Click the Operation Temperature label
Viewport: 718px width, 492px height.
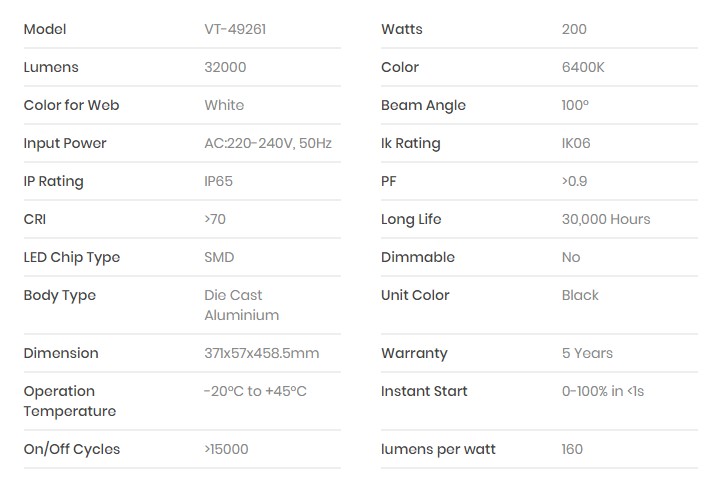69,401
